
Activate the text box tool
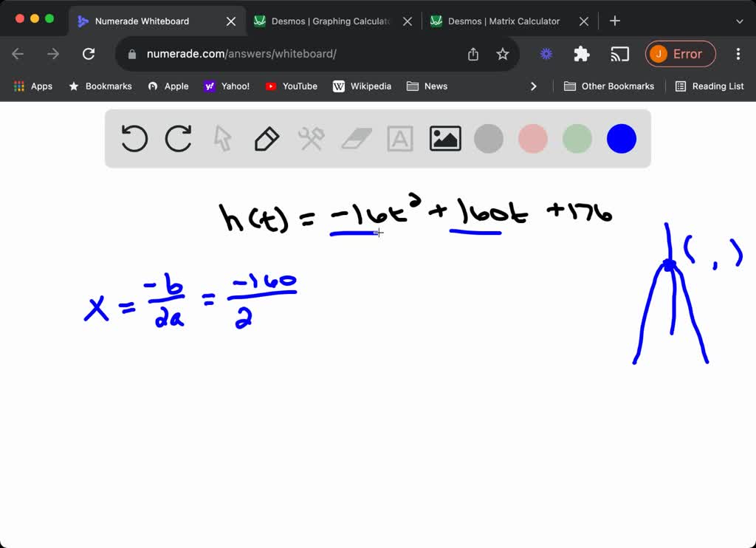(x=400, y=139)
